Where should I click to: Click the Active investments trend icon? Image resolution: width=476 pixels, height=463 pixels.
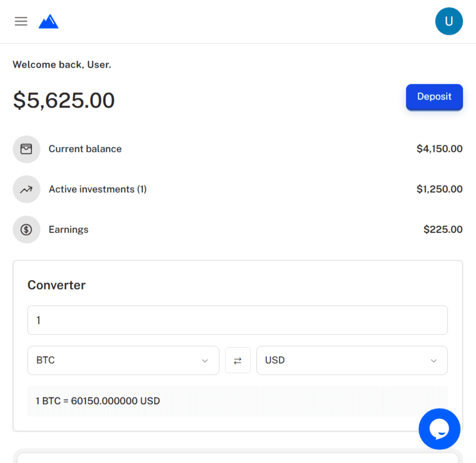pyautogui.click(x=26, y=189)
